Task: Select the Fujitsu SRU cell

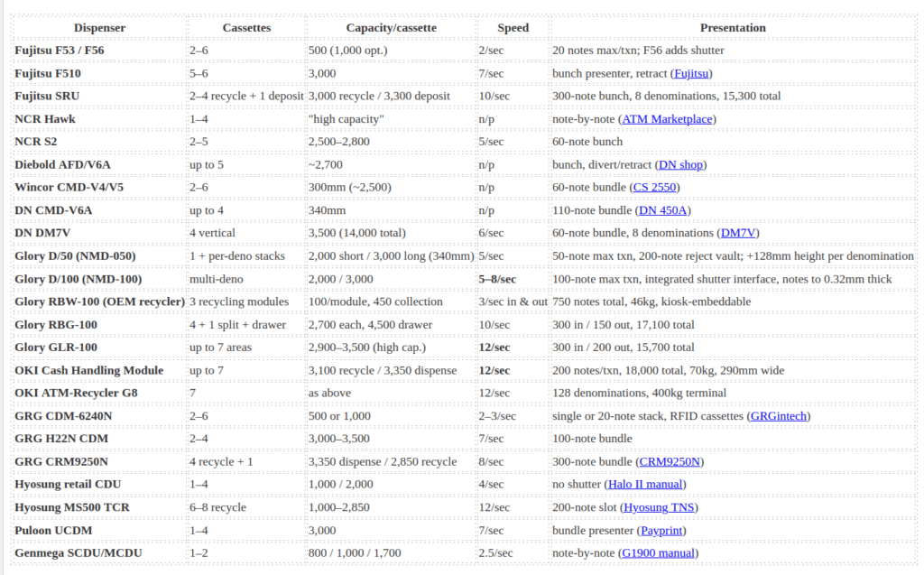Action: (99, 96)
